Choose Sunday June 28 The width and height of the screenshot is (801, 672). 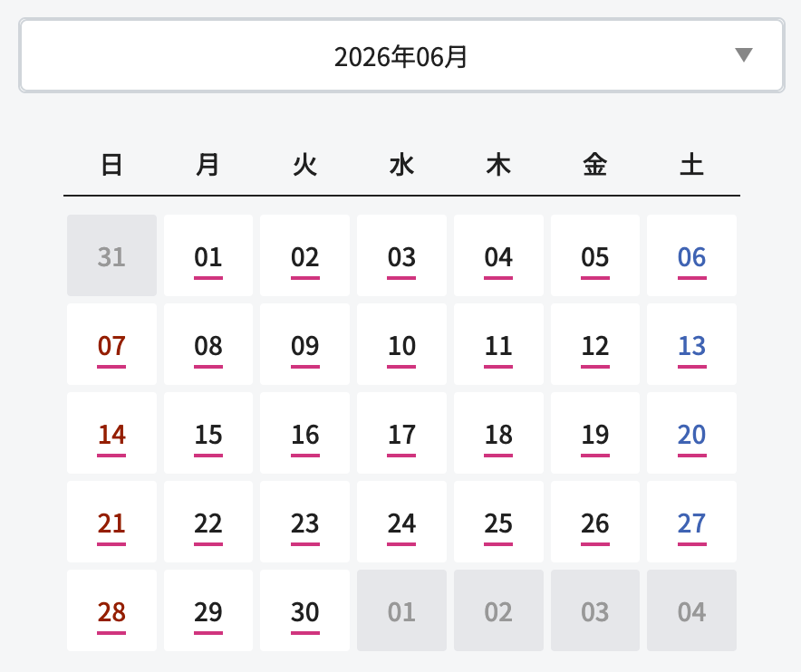pyautogui.click(x=111, y=610)
